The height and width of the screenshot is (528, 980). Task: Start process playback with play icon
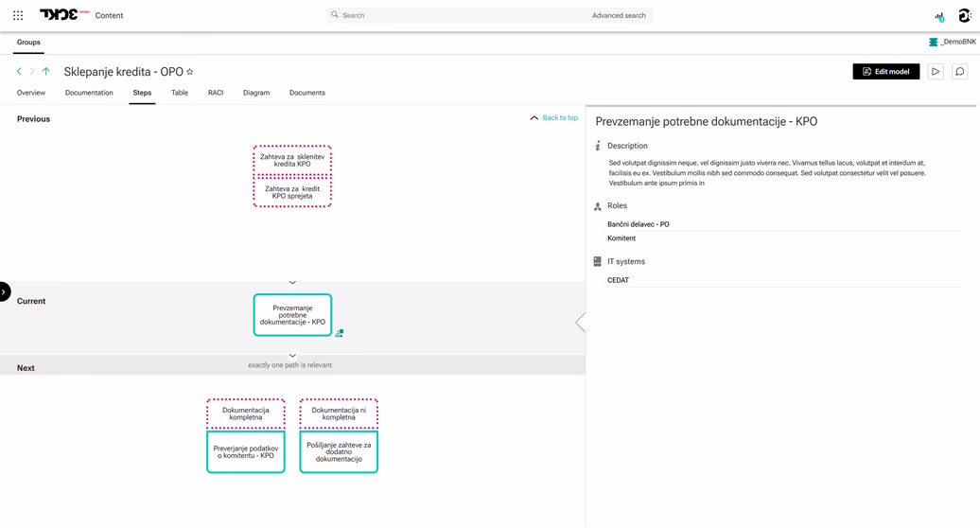(935, 72)
